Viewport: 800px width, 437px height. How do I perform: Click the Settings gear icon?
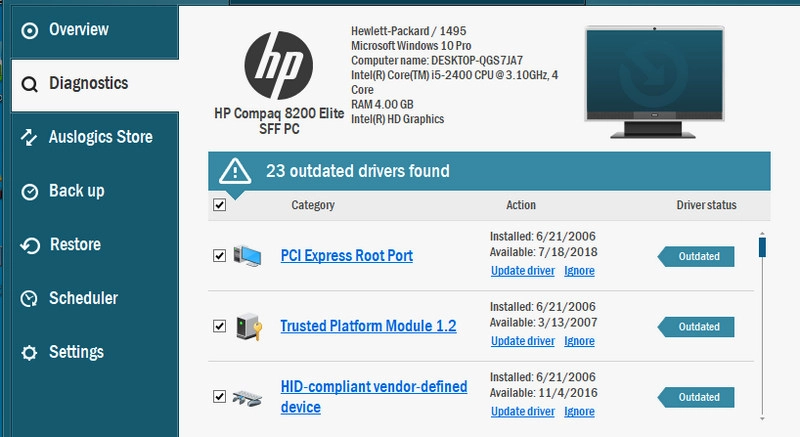coord(29,353)
